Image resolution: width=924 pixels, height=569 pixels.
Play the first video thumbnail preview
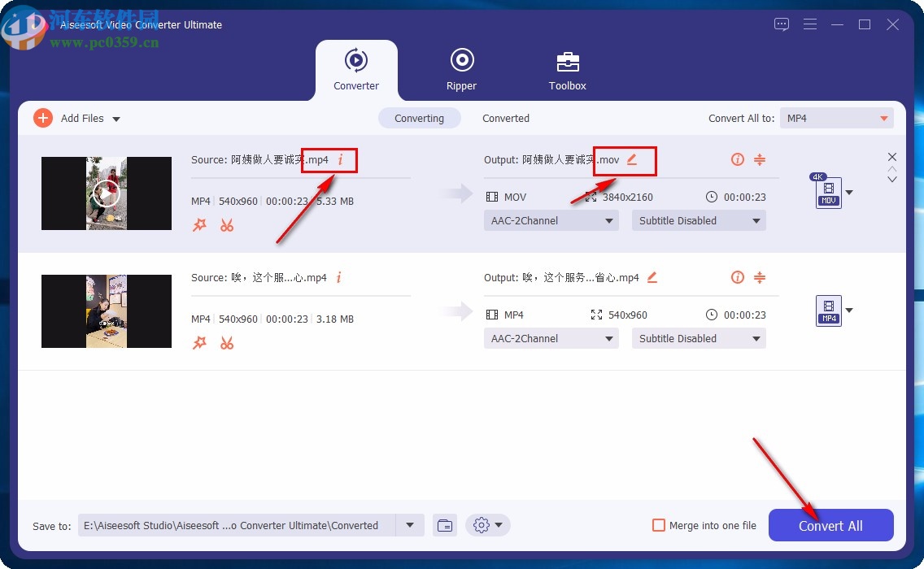tap(106, 193)
